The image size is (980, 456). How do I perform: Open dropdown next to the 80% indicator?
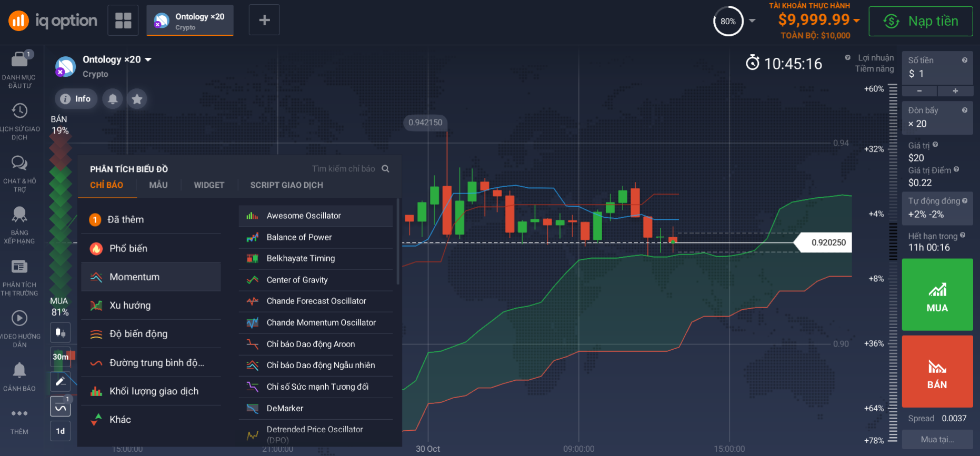tap(752, 21)
